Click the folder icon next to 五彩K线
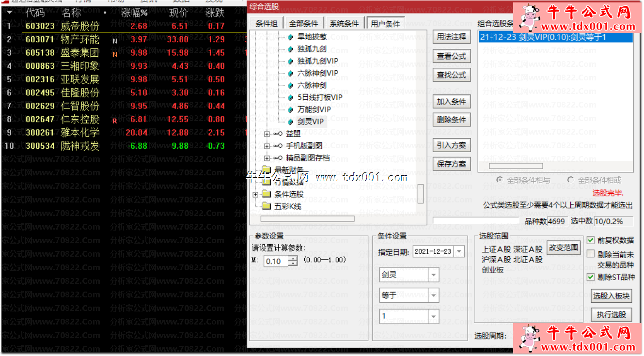Screen dimensions: 644x356 click(x=267, y=206)
